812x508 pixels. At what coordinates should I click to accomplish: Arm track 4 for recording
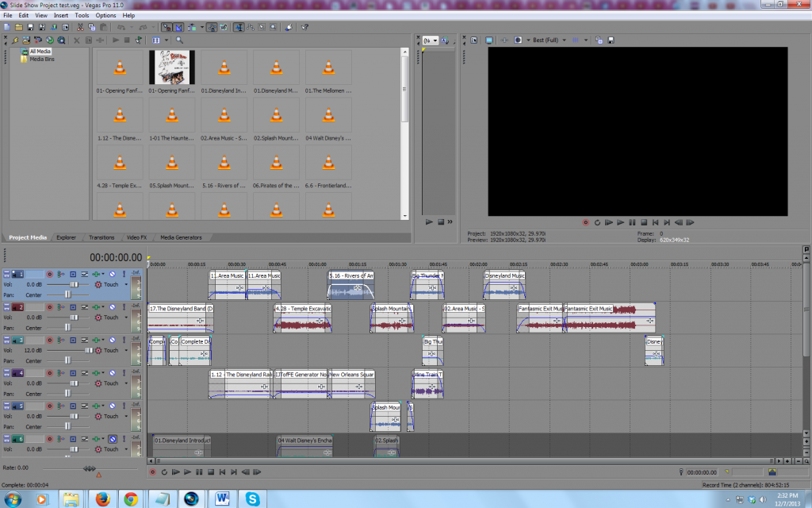point(50,373)
